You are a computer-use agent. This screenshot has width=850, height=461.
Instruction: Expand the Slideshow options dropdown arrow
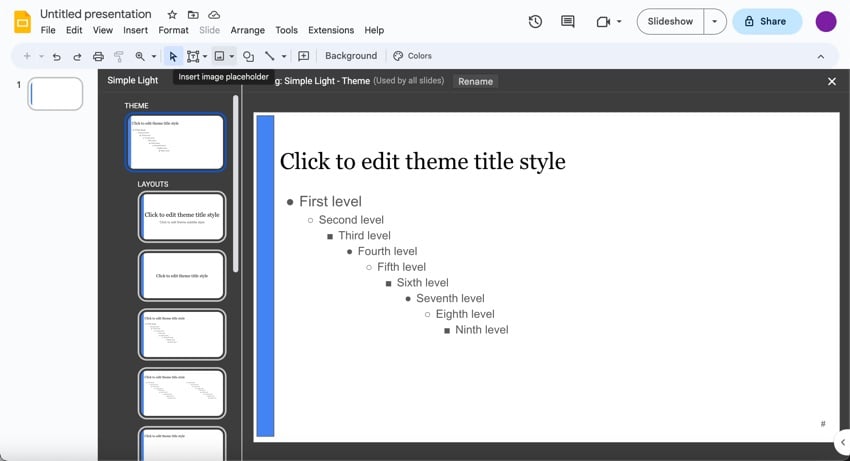coord(714,21)
